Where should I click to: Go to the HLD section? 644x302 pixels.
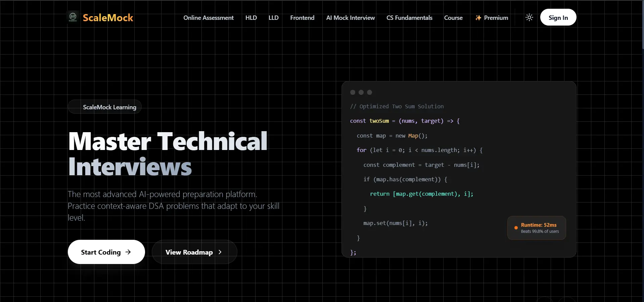tap(251, 18)
